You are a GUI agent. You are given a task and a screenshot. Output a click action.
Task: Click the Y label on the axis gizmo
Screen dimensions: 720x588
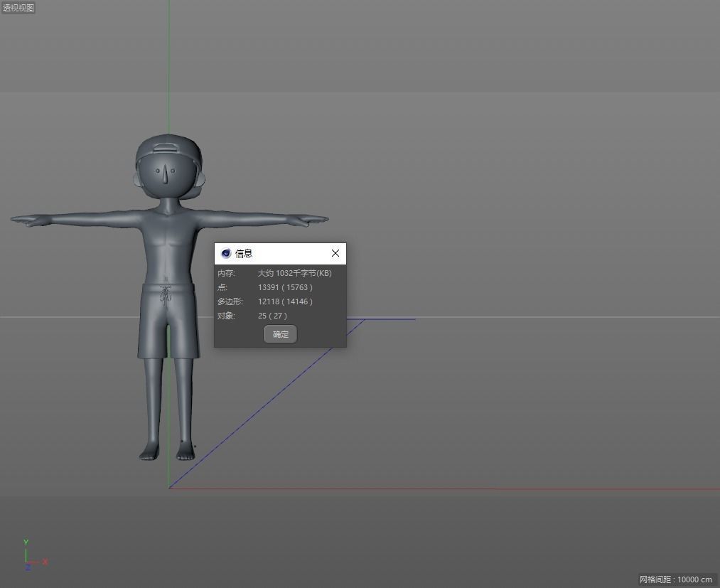point(26,542)
